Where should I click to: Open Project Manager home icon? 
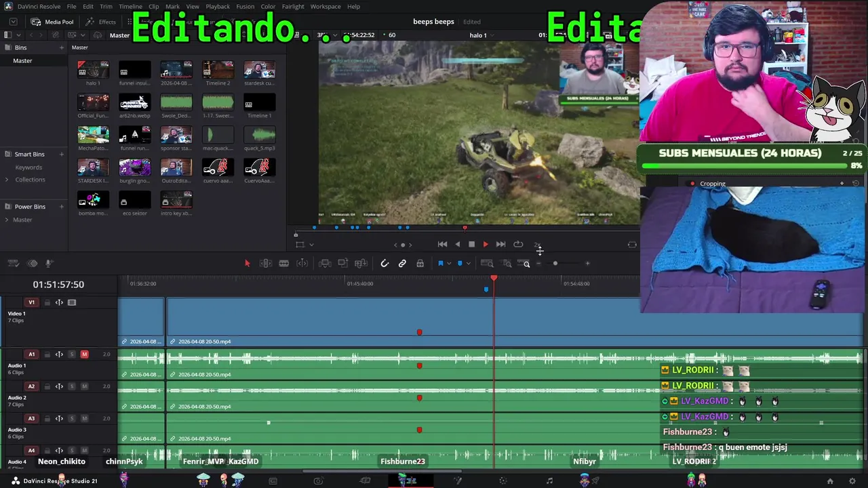(830, 481)
